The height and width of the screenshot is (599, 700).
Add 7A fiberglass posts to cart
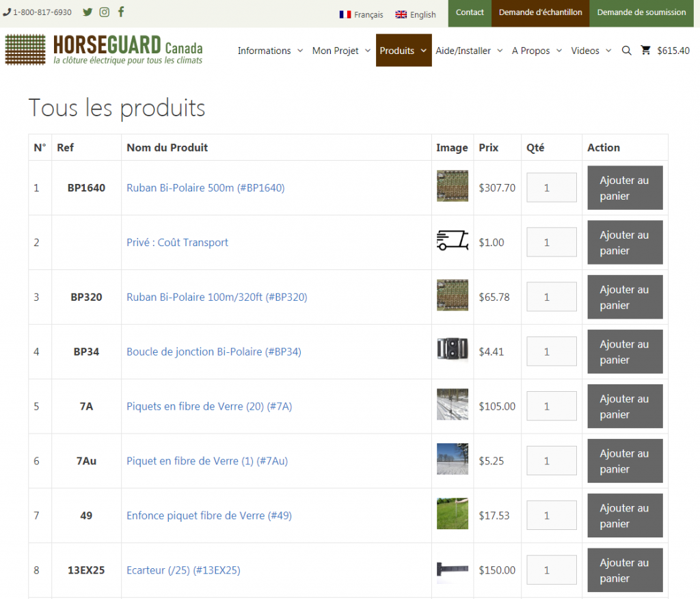pos(625,406)
